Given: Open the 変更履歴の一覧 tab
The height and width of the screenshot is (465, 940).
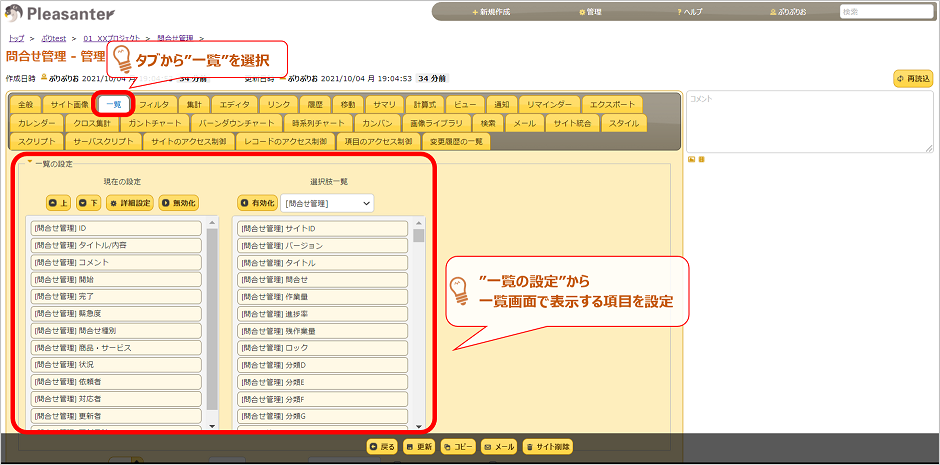Looking at the screenshot, I should tap(456, 141).
